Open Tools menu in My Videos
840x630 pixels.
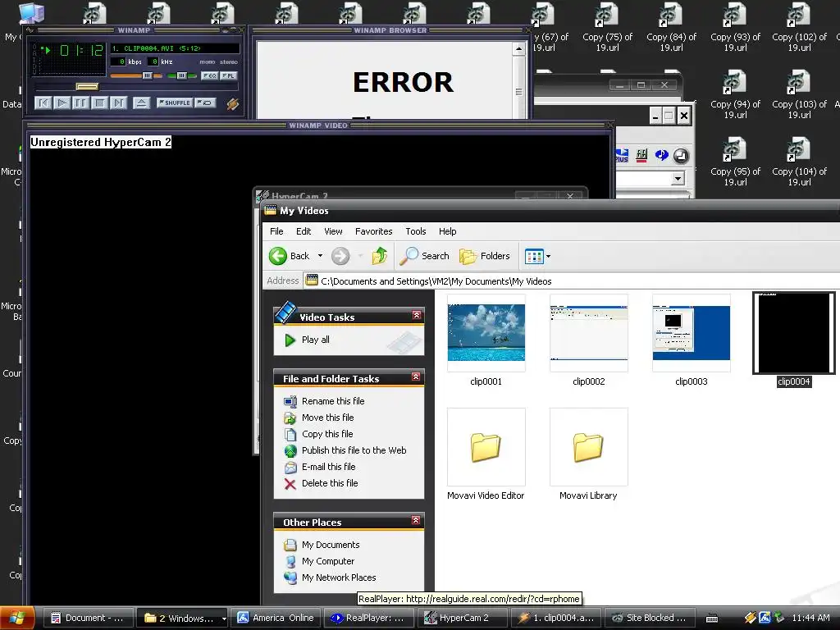[x=416, y=231]
